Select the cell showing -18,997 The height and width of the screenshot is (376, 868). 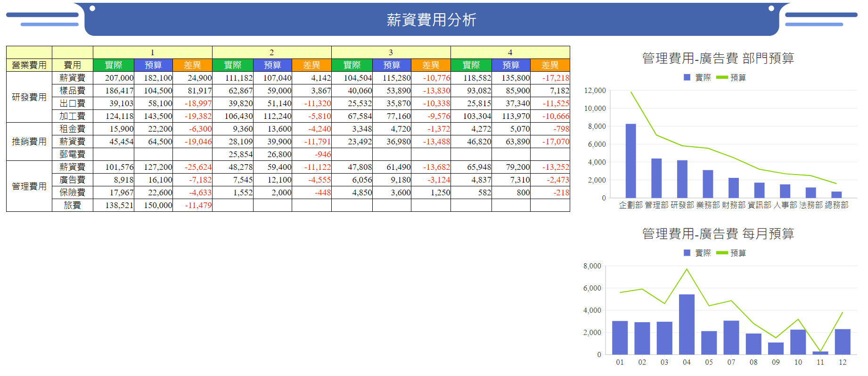tap(192, 103)
